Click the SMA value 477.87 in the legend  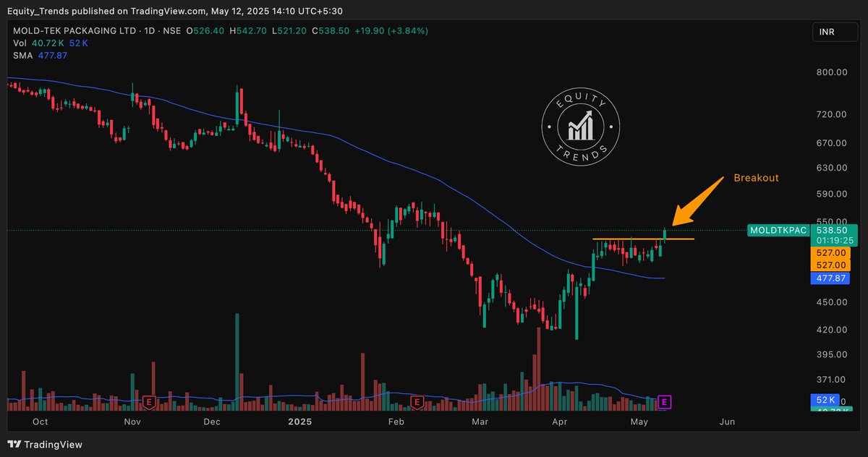coord(52,56)
